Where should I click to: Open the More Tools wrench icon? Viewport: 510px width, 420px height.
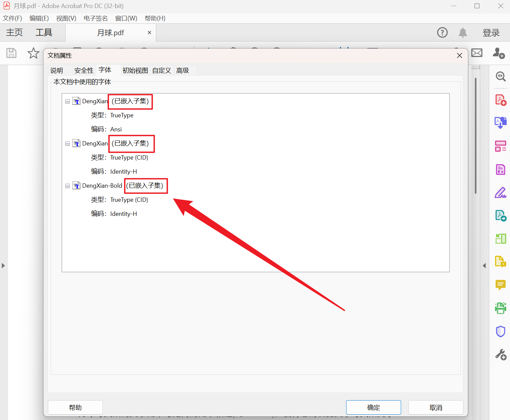click(501, 355)
